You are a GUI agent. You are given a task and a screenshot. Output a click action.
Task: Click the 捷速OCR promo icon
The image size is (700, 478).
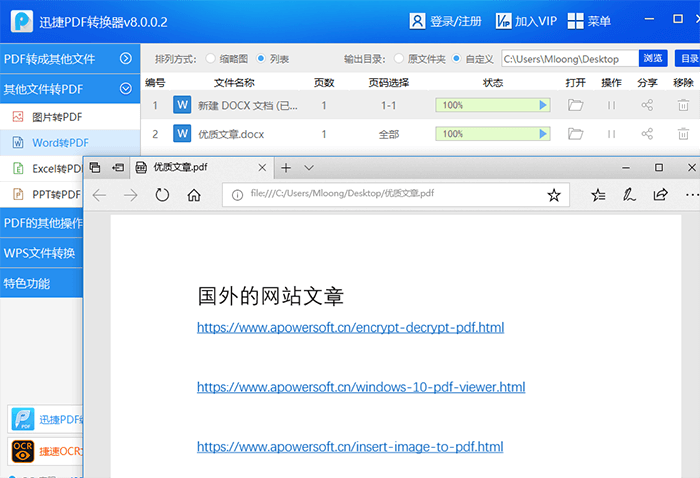[22, 451]
